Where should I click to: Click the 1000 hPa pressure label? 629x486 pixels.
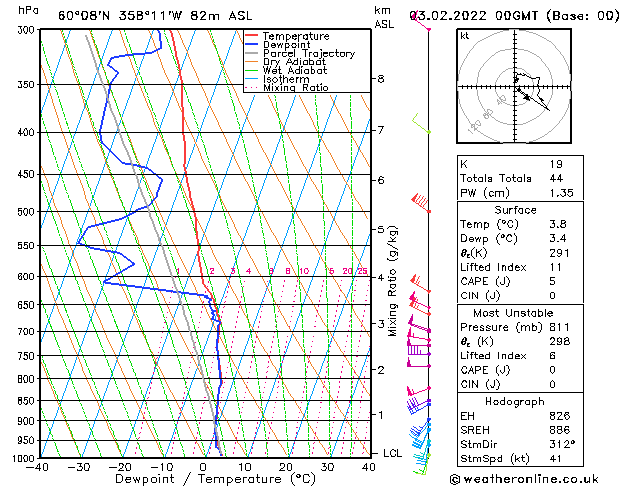tap(26, 458)
